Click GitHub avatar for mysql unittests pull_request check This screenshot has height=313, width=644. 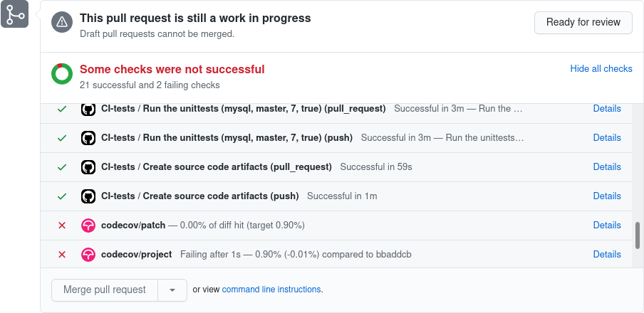88,110
